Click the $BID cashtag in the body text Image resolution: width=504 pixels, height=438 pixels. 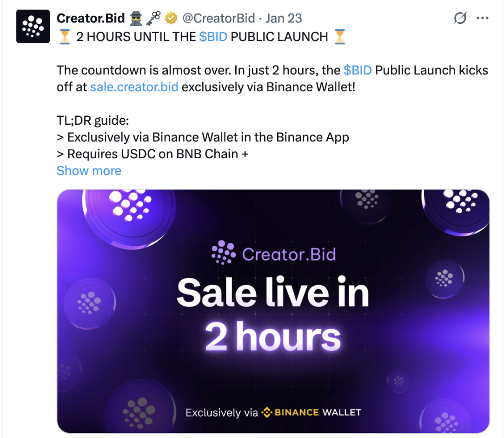pos(358,70)
